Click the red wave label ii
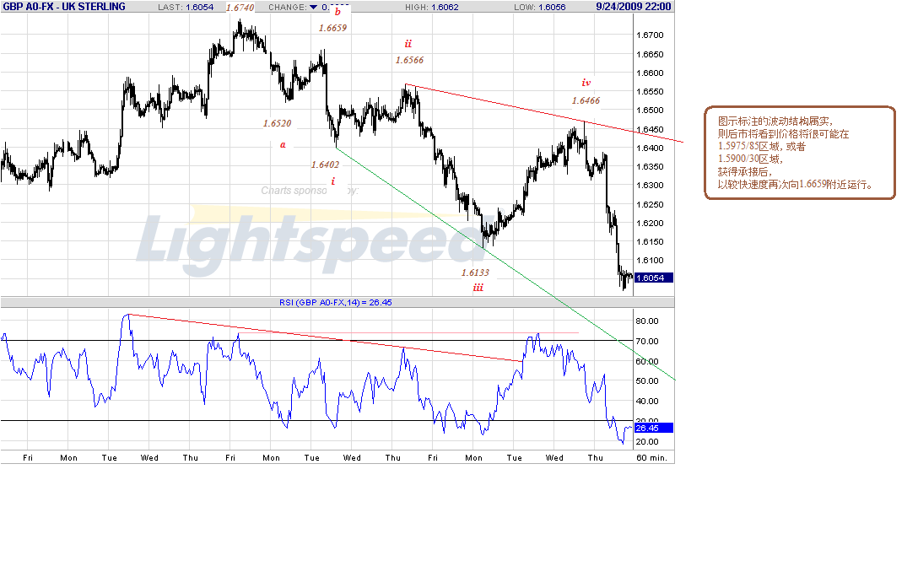This screenshot has height=588, width=918. pyautogui.click(x=408, y=43)
